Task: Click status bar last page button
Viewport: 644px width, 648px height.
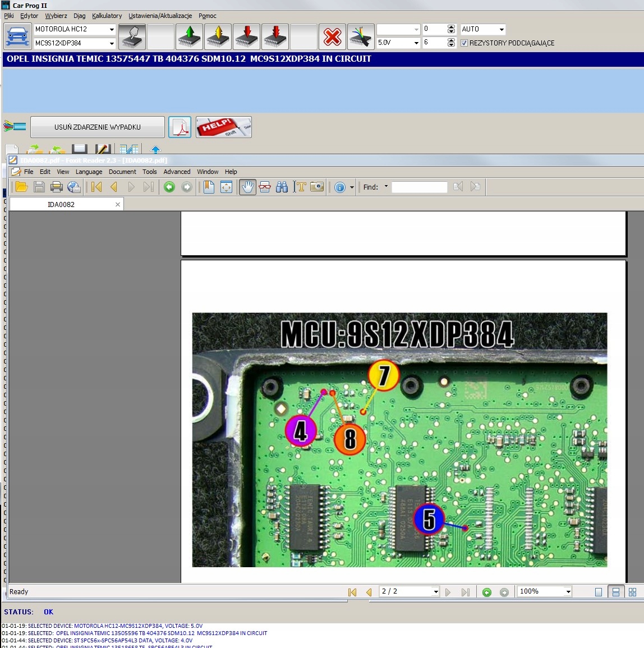Action: pyautogui.click(x=466, y=592)
